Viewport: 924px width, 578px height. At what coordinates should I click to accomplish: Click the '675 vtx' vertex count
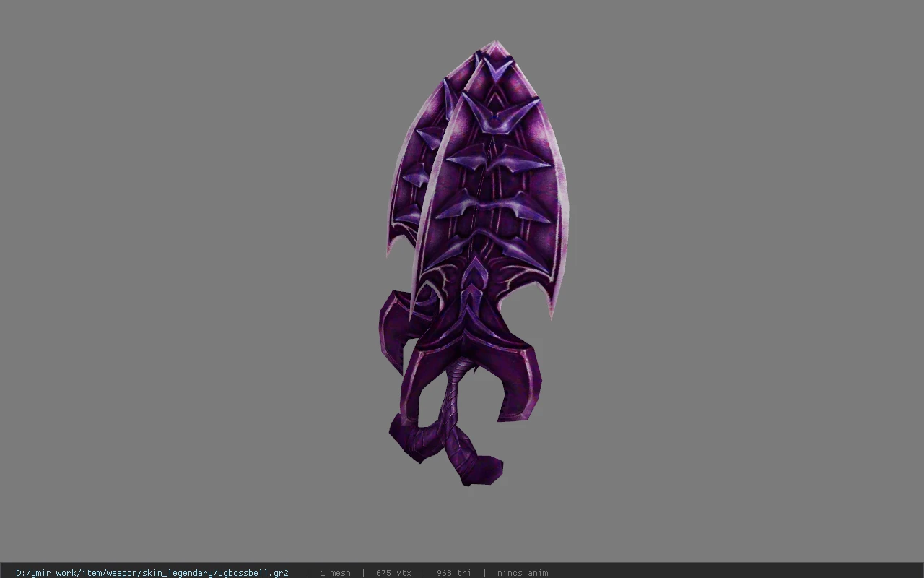tap(393, 573)
